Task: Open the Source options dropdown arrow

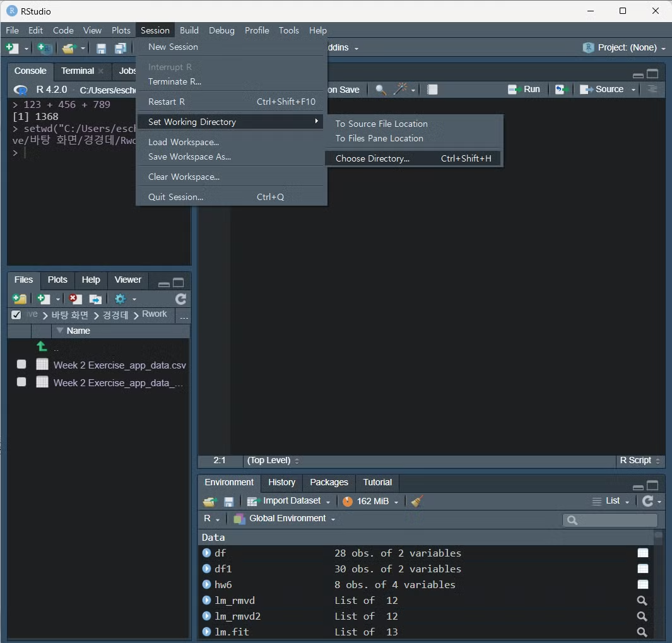Action: pyautogui.click(x=634, y=90)
